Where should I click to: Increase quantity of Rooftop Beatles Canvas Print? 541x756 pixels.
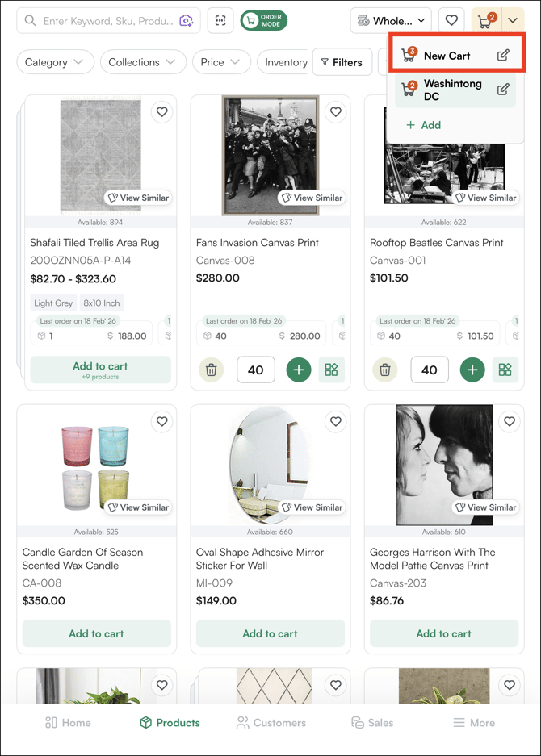[472, 370]
